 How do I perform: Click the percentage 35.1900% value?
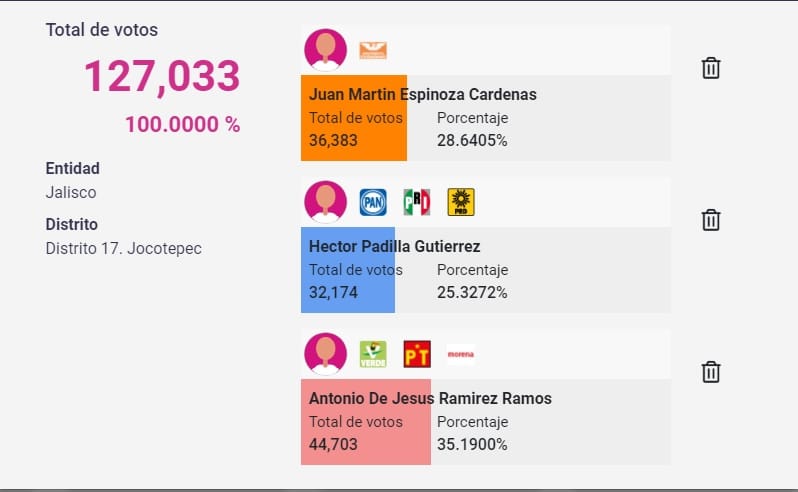tap(472, 444)
